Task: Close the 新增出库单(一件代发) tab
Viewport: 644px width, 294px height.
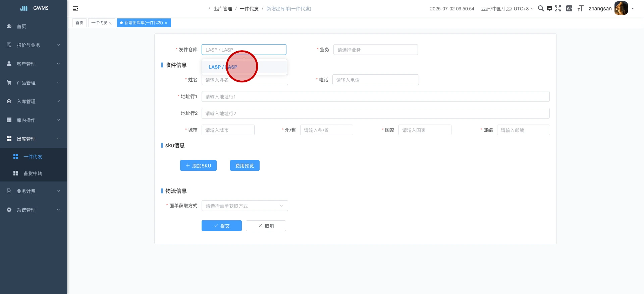Action: pos(166,23)
